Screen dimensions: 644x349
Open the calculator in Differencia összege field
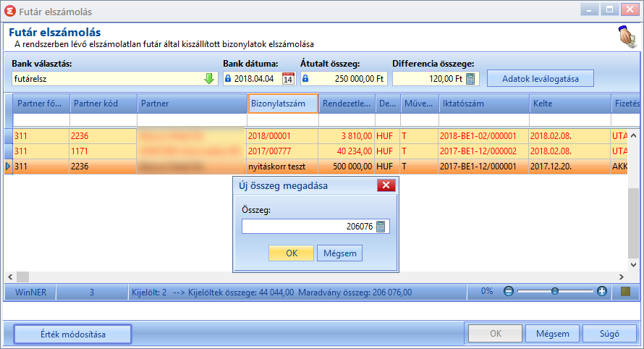[470, 78]
